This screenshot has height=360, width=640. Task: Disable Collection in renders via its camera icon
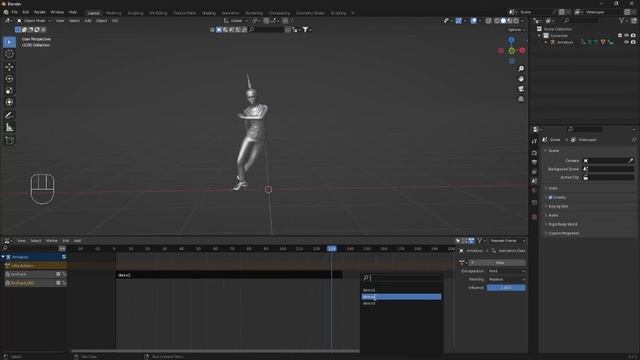[x=633, y=36]
